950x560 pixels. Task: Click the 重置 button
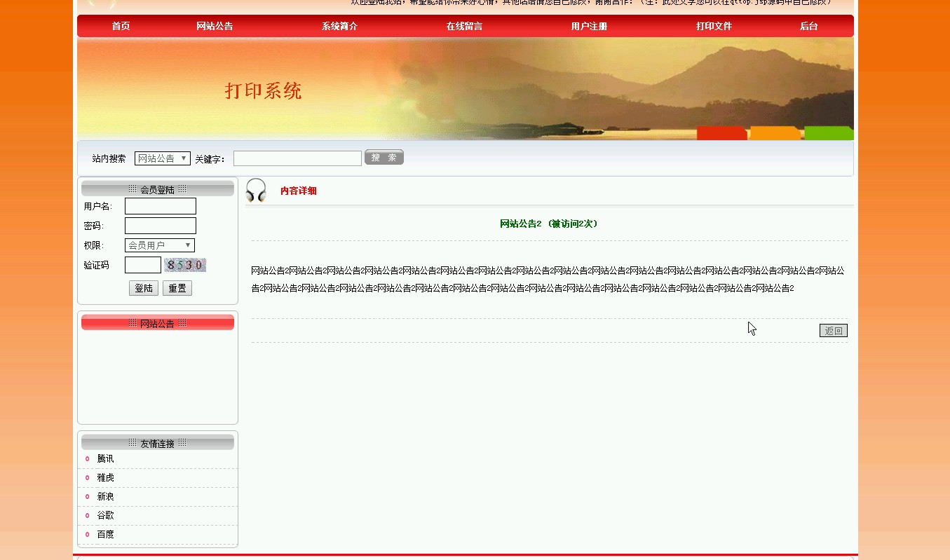(177, 288)
